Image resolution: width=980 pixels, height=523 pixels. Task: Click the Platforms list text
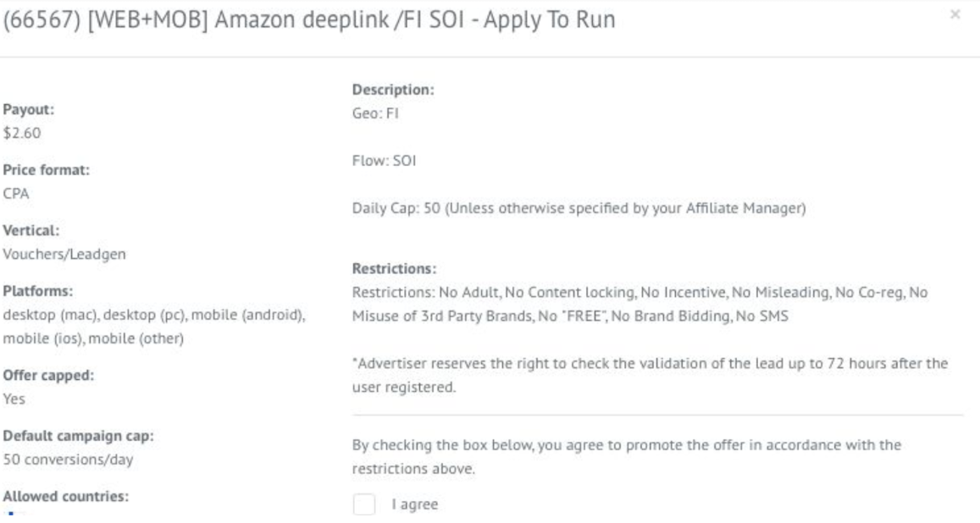[x=154, y=327]
